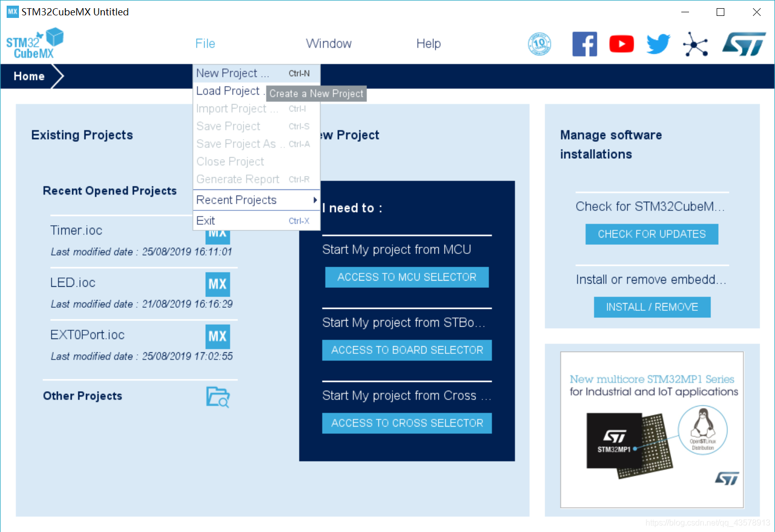Go to the Home breadcrumb tab
Screen dimensions: 775x532
(29, 76)
